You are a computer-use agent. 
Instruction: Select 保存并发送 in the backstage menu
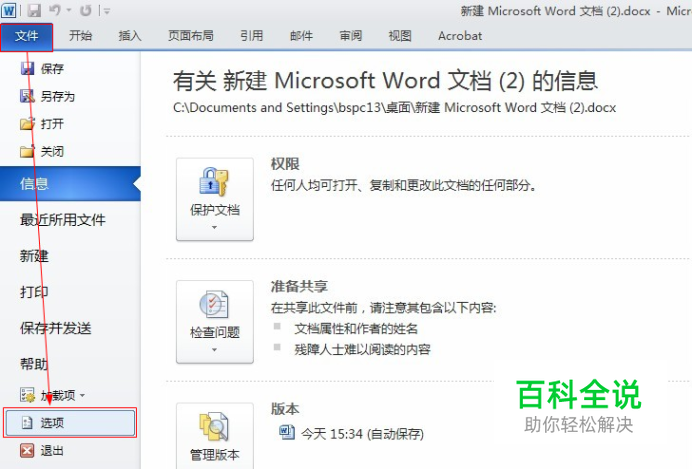[x=56, y=328]
